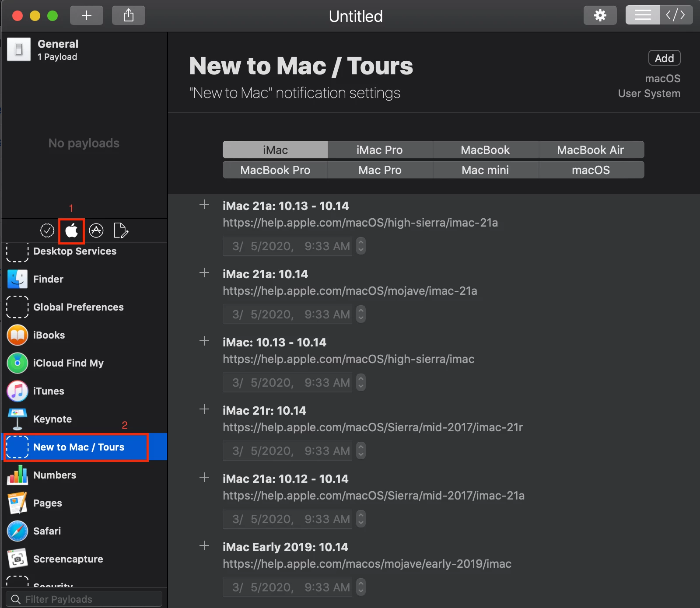Switch to the Mac Pro tab
700x608 pixels.
click(x=380, y=170)
